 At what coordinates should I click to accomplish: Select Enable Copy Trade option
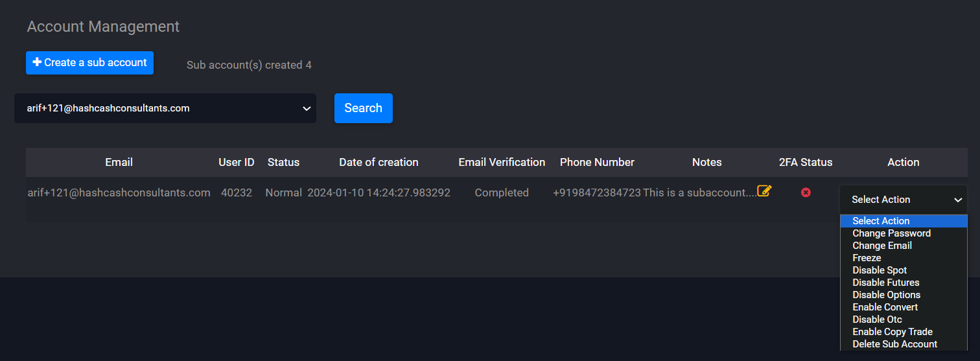892,332
